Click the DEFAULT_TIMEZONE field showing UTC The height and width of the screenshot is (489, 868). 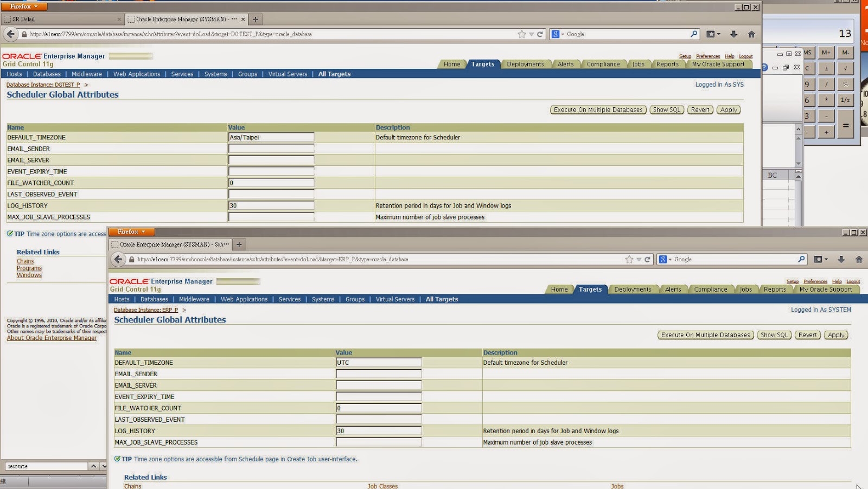click(x=379, y=363)
